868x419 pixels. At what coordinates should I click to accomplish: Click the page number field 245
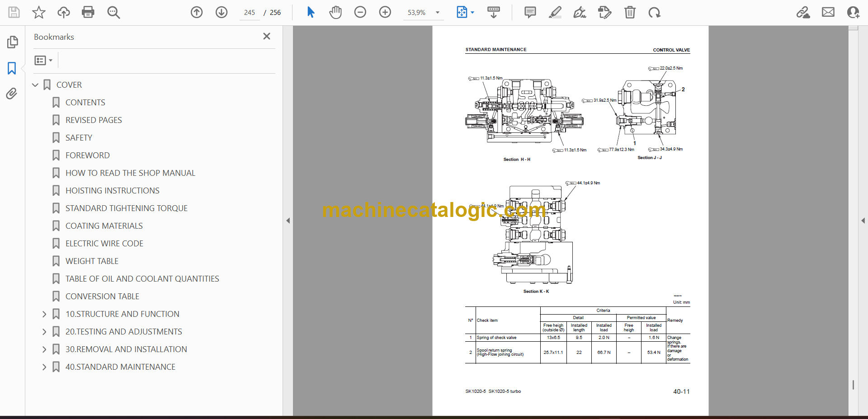pyautogui.click(x=250, y=13)
